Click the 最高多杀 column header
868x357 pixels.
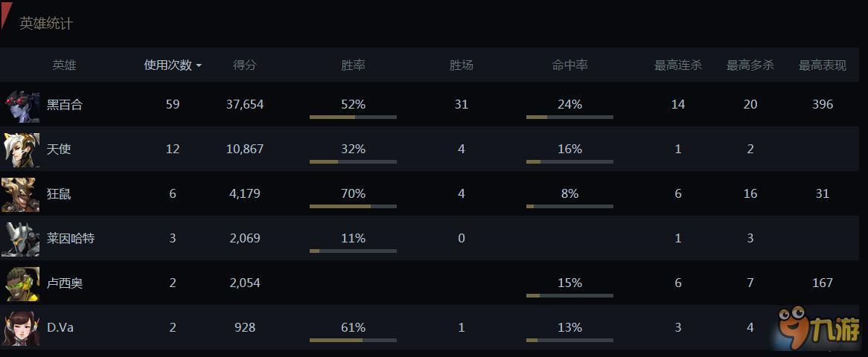pos(750,65)
